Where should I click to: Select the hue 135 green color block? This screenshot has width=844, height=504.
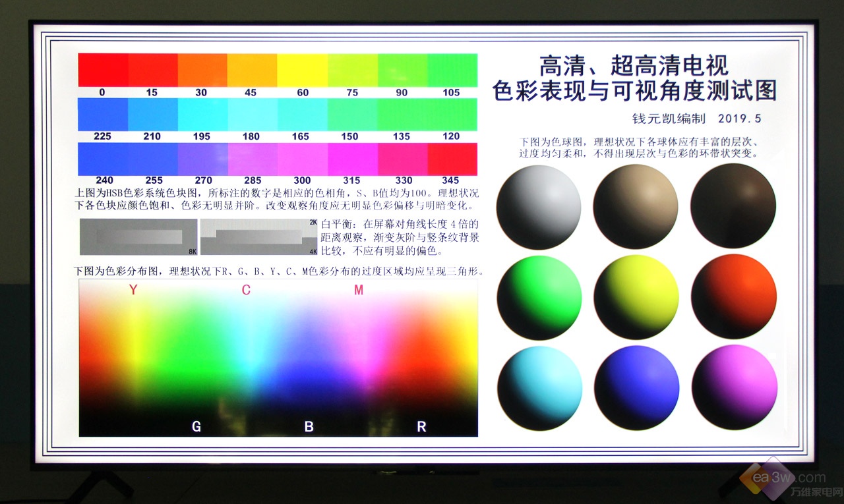click(402, 115)
